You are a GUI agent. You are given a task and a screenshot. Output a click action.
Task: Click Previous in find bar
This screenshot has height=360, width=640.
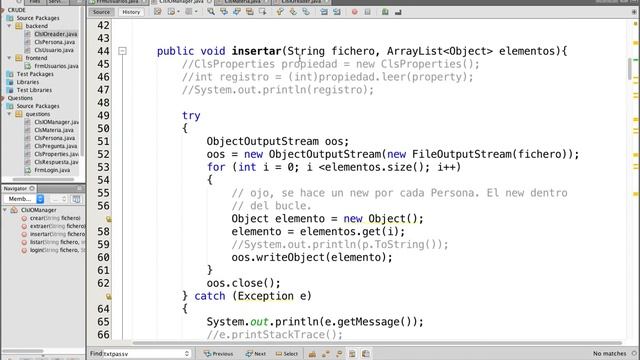pyautogui.click(x=218, y=353)
